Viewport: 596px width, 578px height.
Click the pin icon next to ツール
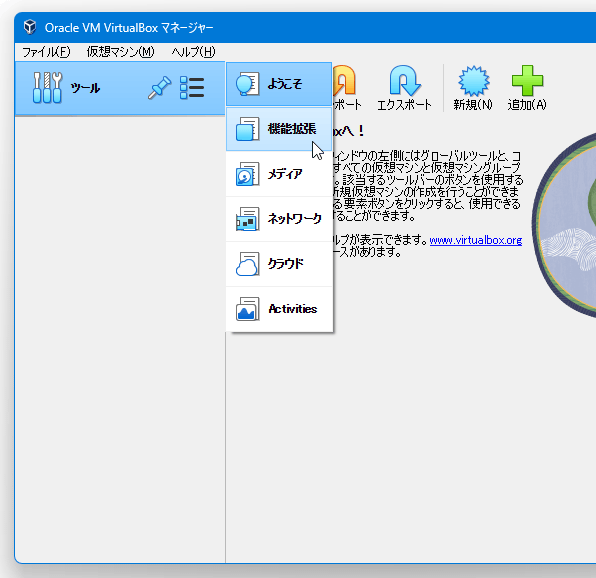(x=159, y=88)
